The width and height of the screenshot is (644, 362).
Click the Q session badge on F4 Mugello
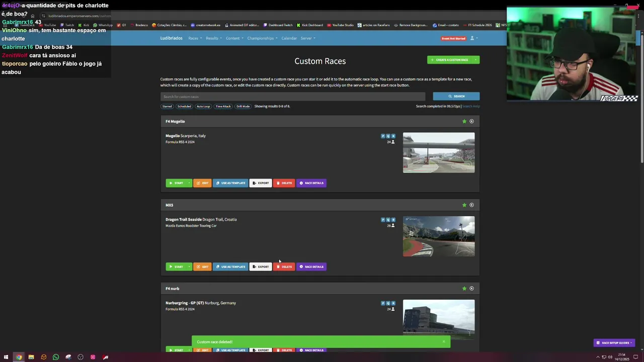[x=388, y=136]
